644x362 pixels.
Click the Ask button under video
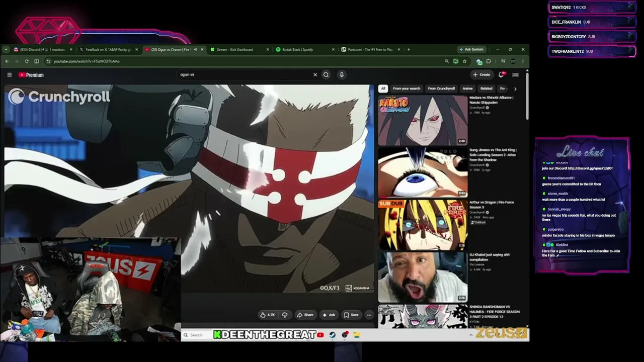329,315
